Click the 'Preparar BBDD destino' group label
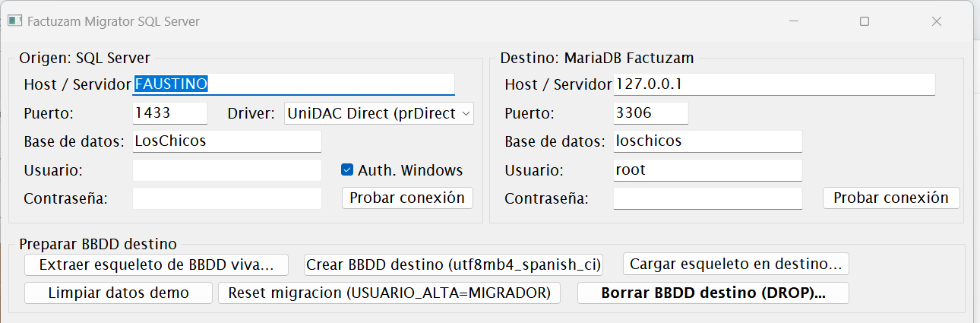The image size is (980, 323). point(98,244)
